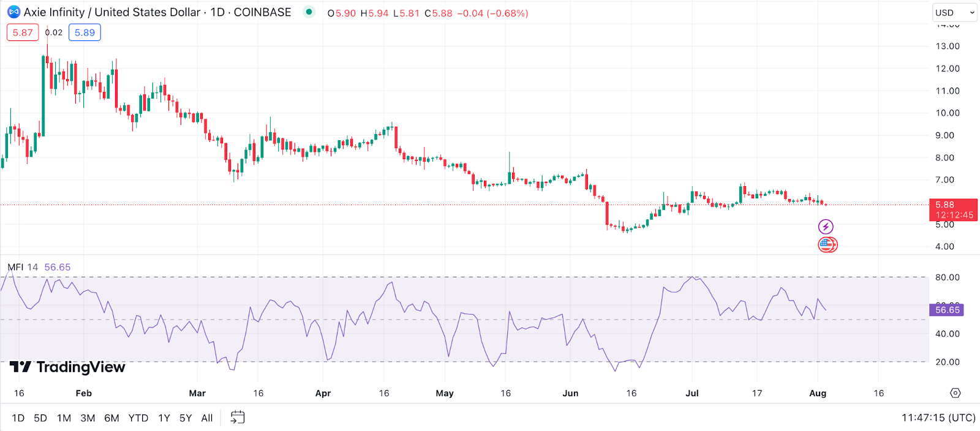Select the 1Y time range
This screenshot has height=431, width=980.
click(164, 418)
